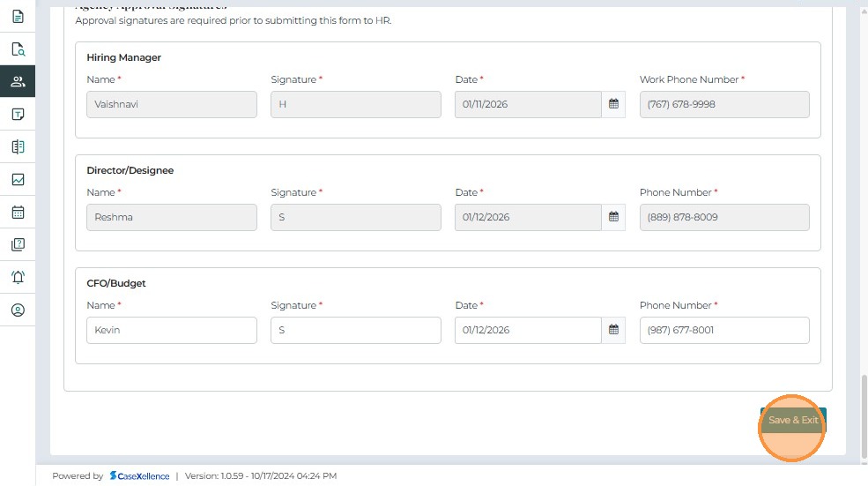Click the Save & Exit button
This screenshot has width=868, height=486.
coord(793,421)
